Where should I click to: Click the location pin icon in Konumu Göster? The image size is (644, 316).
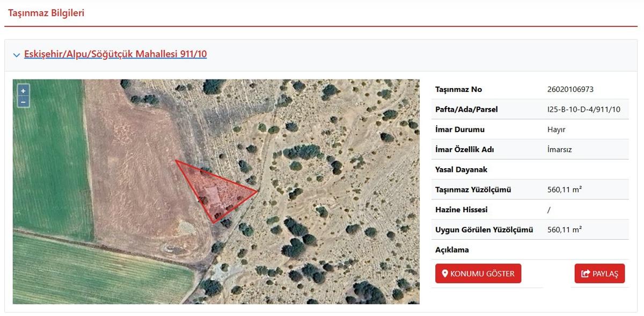[x=445, y=274]
